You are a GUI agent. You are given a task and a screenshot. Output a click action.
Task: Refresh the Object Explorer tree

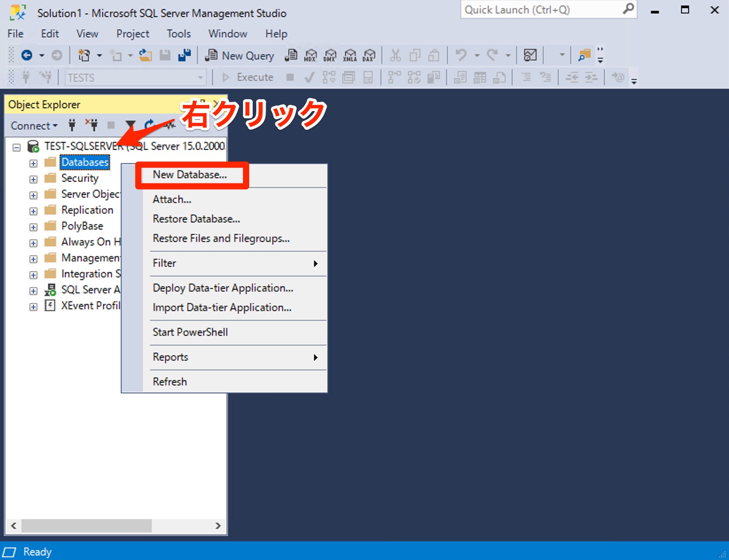pos(149,125)
